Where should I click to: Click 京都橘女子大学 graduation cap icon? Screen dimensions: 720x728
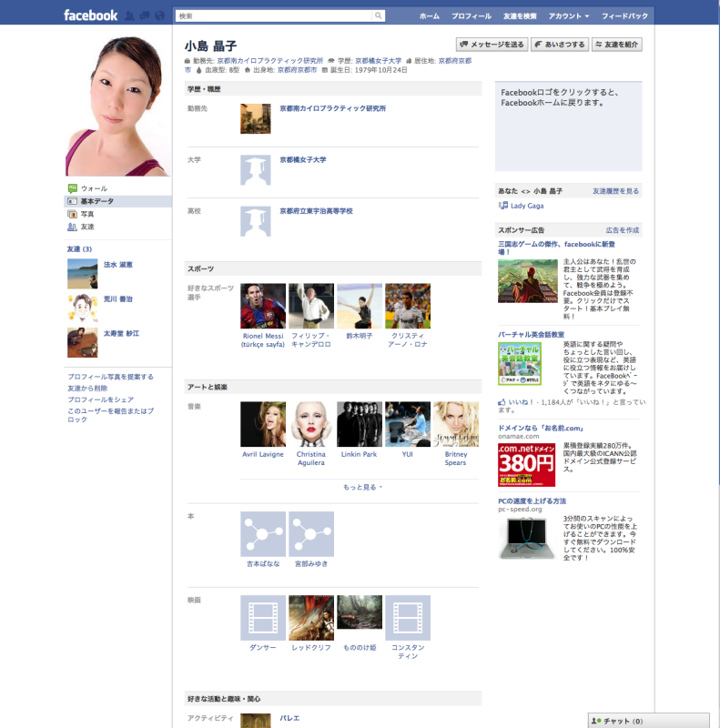(x=256, y=170)
